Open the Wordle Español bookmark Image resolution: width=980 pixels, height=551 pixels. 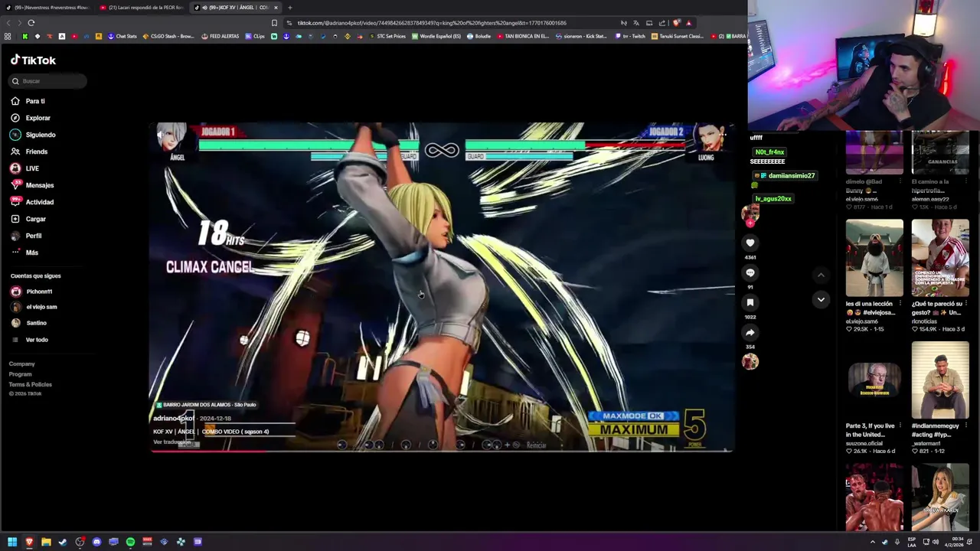436,36
